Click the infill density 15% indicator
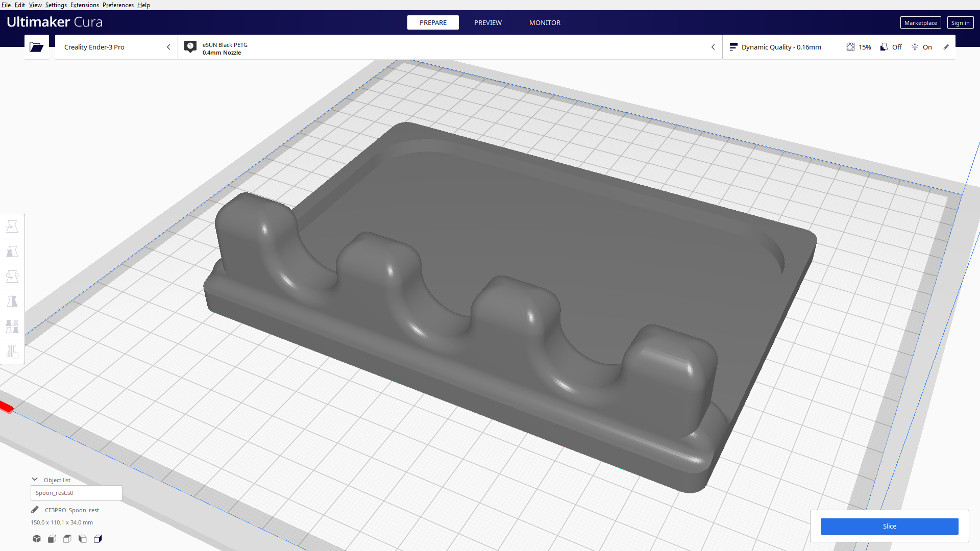This screenshot has height=551, width=980. pos(858,47)
